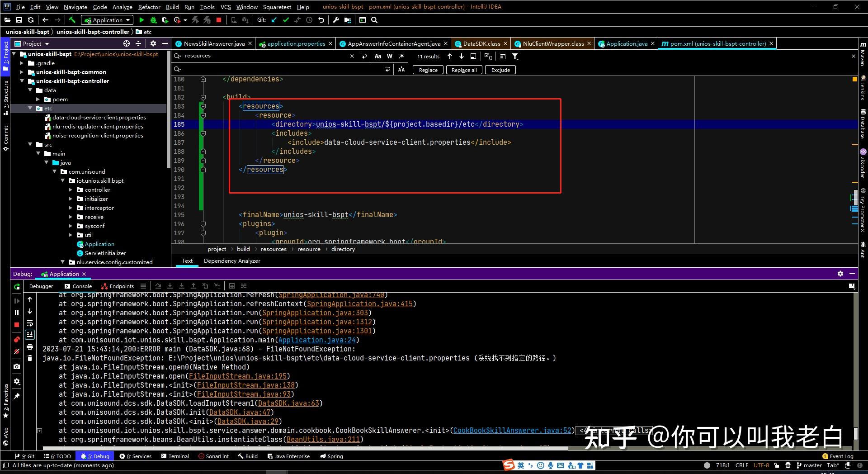Mute breakpoints in the debug sidebar
868x474 pixels.
(17, 351)
